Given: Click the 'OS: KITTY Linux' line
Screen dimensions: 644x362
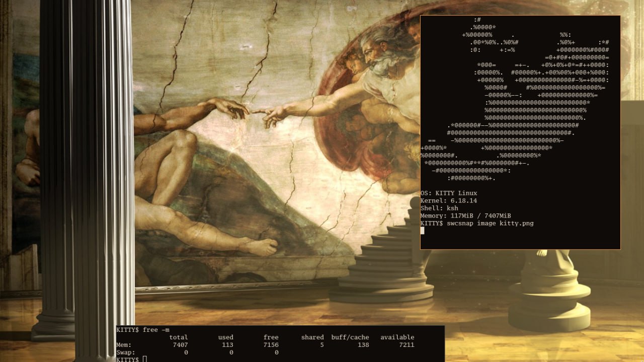Looking at the screenshot, I should coord(449,193).
